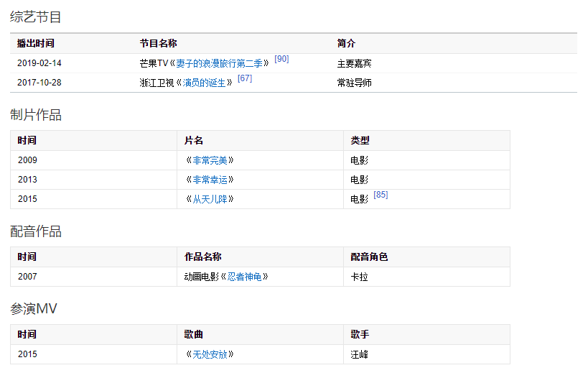Image resolution: width=588 pixels, height=378 pixels.
Task: Select the 参演MV section heading
Action: [x=33, y=309]
